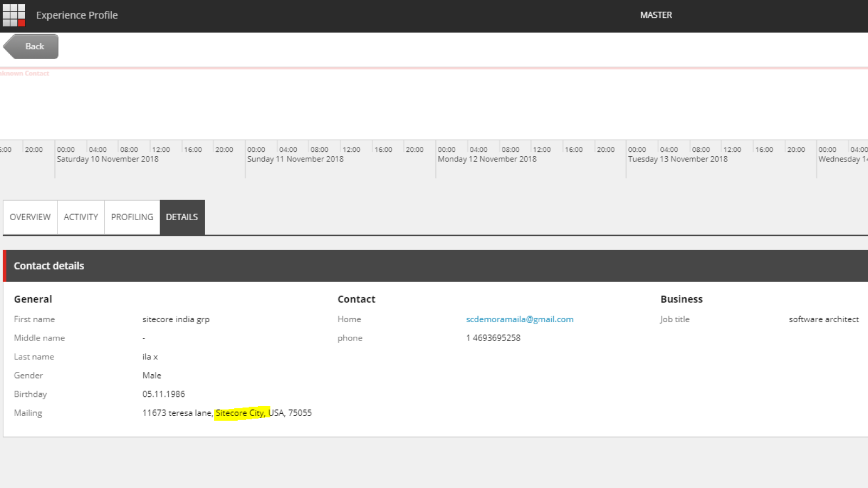
Task: Switch to the ACTIVITY tab
Action: (x=80, y=217)
